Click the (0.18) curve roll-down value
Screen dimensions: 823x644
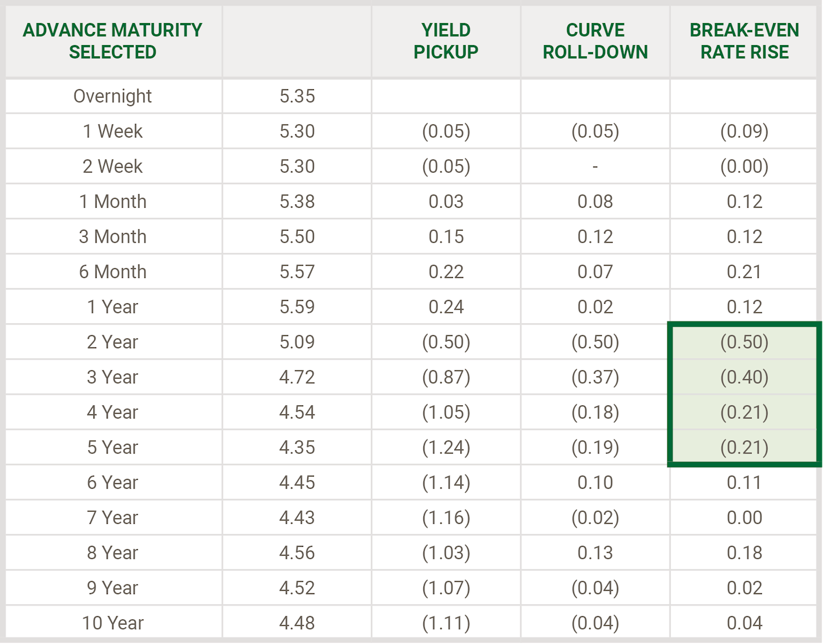(x=595, y=412)
